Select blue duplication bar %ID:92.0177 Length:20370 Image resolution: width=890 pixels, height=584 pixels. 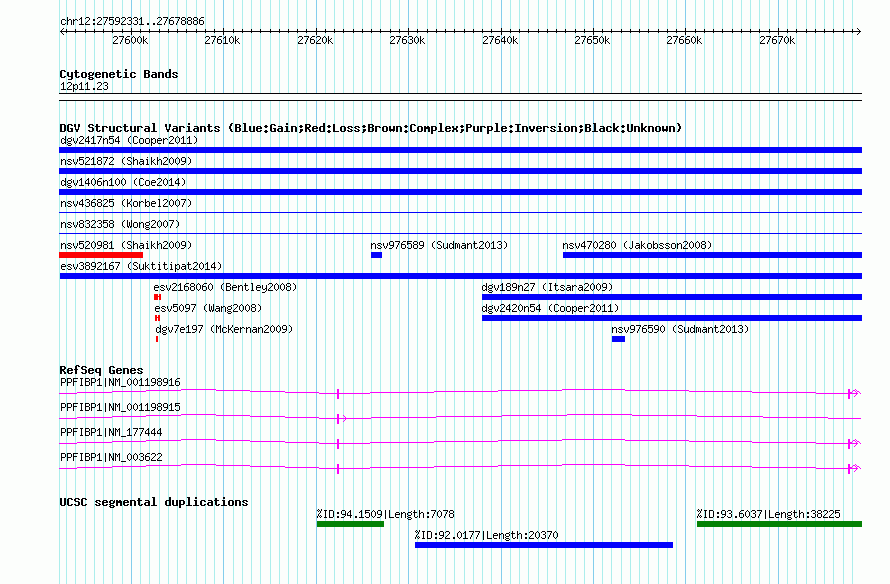(544, 545)
